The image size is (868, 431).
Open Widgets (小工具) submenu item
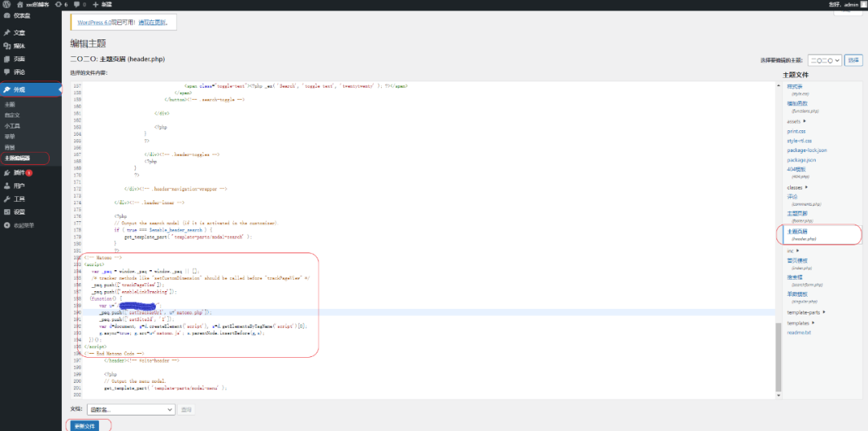(x=12, y=125)
